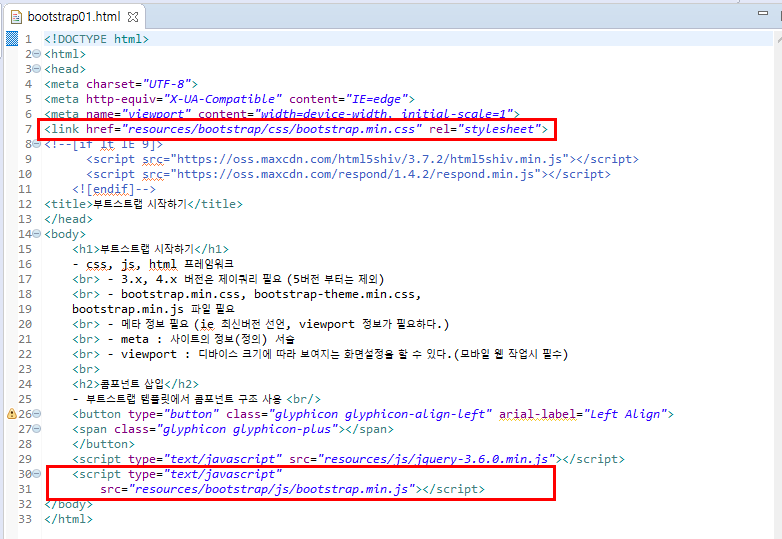Close the bootstrap01.html tab
Viewport: 782px width, 539px height.
tap(133, 17)
